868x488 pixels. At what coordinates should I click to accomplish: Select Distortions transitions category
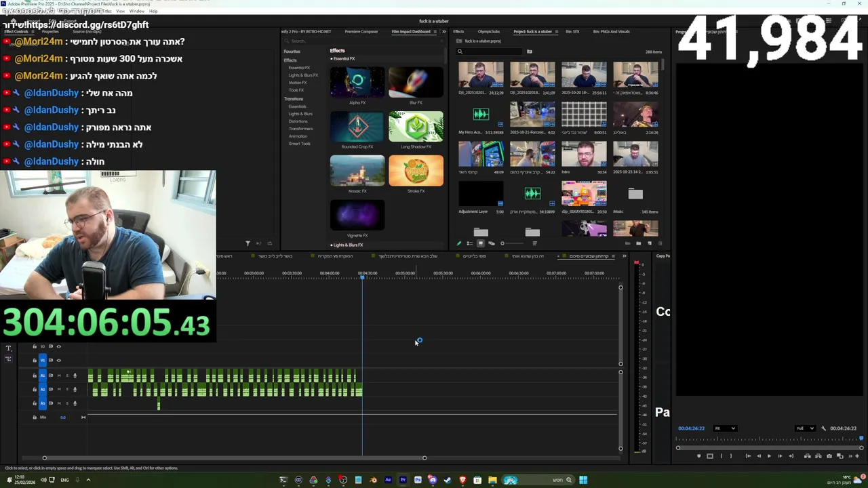[298, 121]
